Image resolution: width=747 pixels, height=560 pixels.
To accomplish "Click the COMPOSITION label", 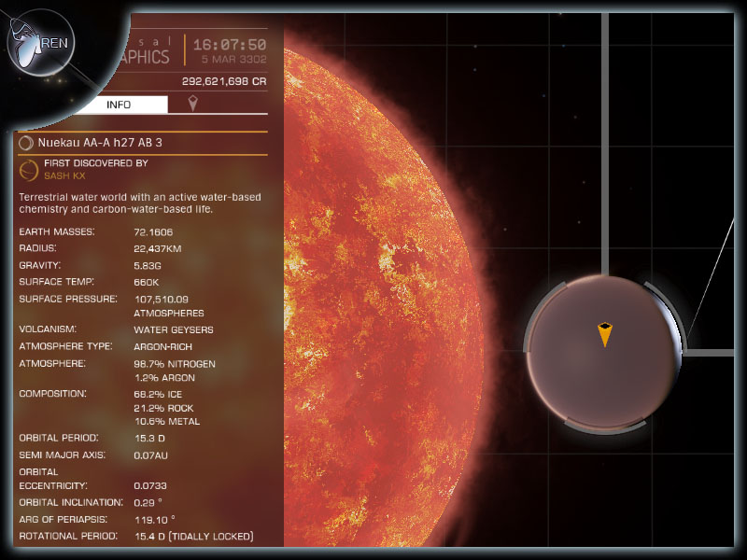I will point(52,393).
